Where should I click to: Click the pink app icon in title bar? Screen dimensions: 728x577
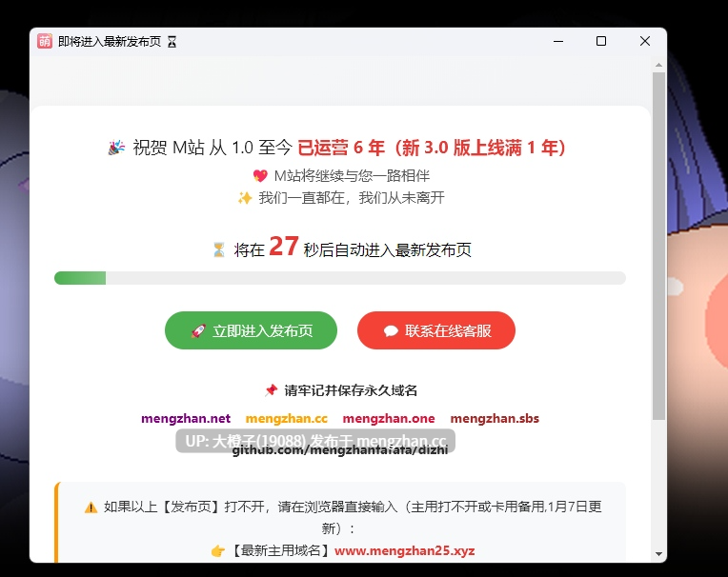(45, 41)
